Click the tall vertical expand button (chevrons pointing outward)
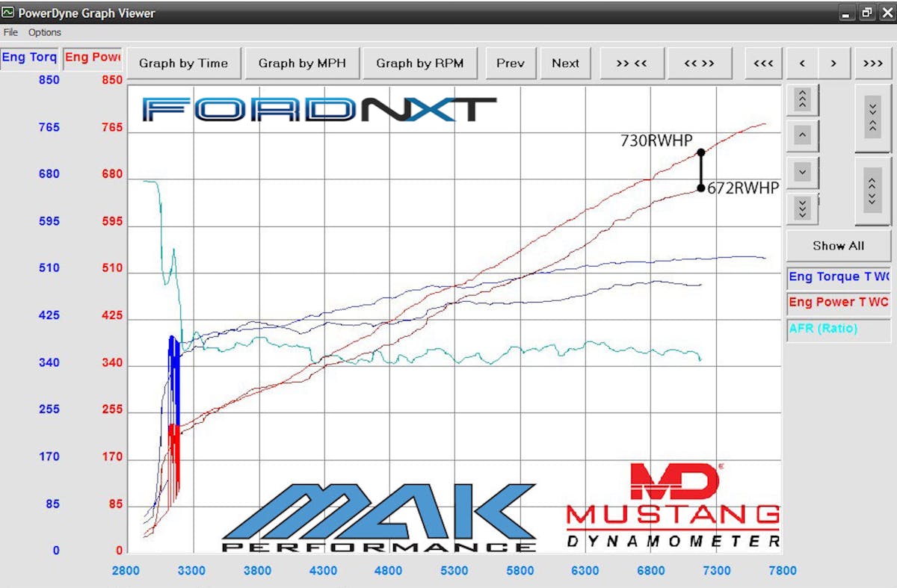Image resolution: width=897 pixels, height=588 pixels. (x=872, y=189)
